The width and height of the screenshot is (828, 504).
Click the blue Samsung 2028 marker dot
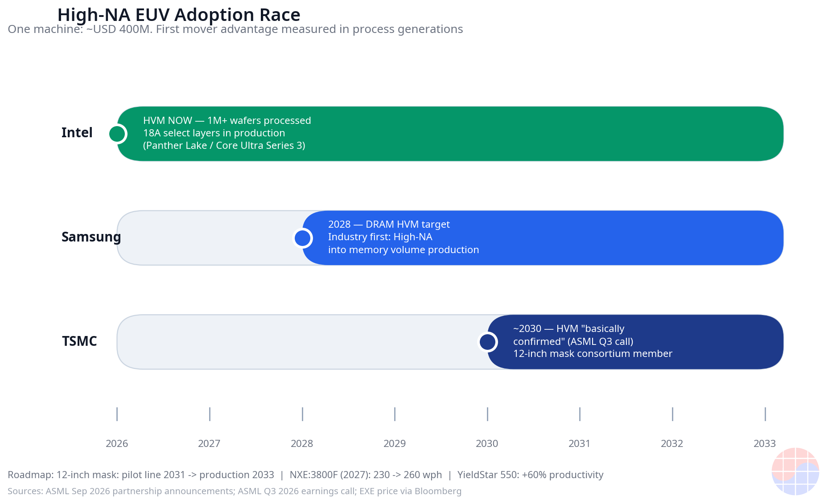(x=302, y=238)
